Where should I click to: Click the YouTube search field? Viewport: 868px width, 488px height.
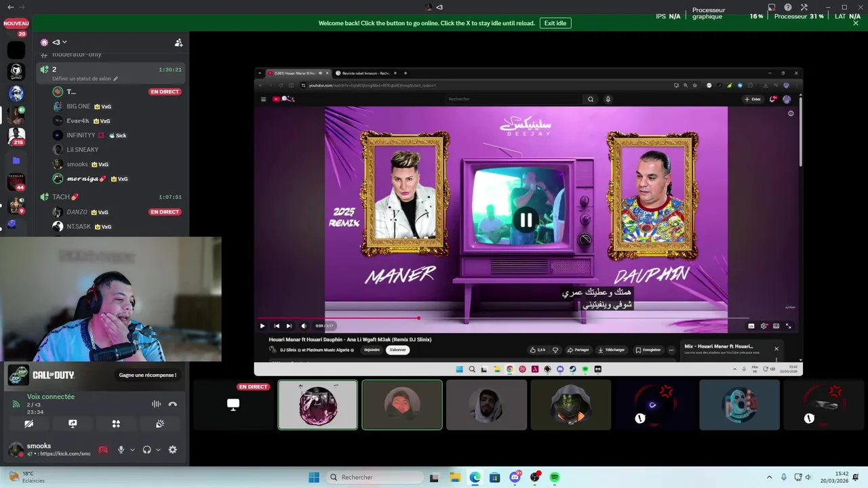[513, 99]
